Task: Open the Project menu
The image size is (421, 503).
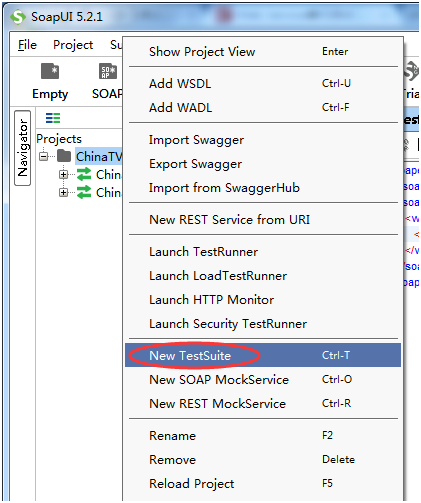Action: point(73,45)
